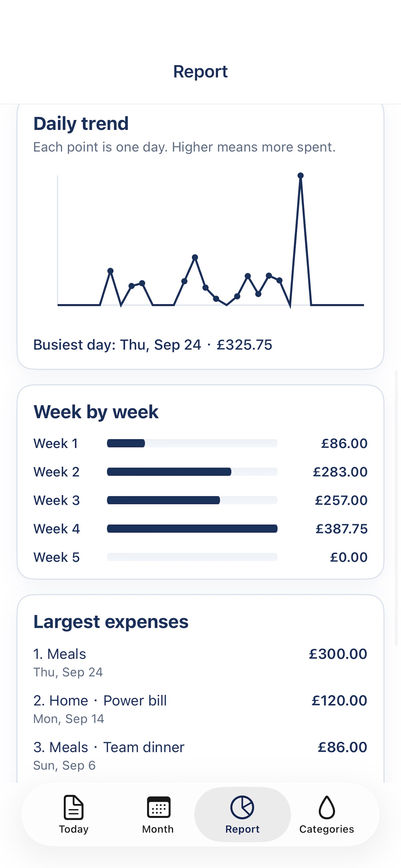The width and height of the screenshot is (401, 868).
Task: Tap the Daily trend heading
Action: [x=81, y=123]
